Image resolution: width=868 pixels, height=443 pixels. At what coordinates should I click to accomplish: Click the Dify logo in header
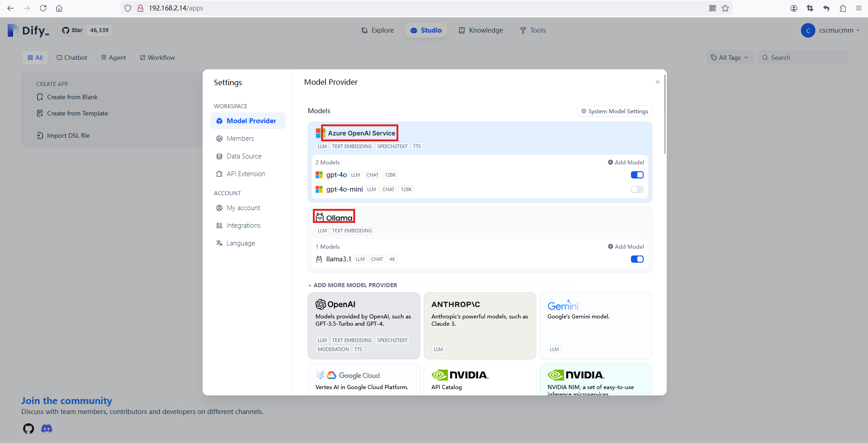(28, 30)
